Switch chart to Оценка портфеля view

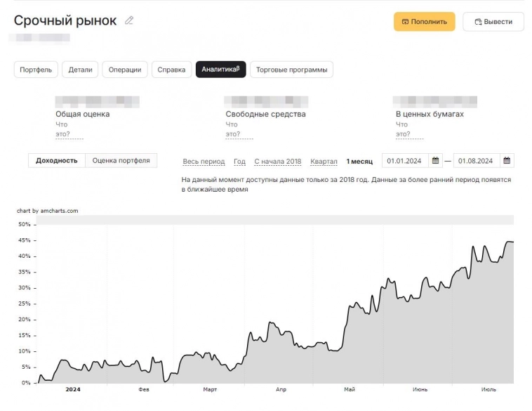pyautogui.click(x=121, y=161)
